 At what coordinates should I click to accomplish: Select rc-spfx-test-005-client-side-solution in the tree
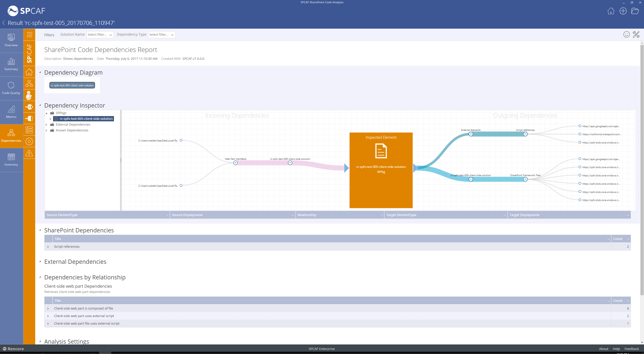(x=84, y=119)
